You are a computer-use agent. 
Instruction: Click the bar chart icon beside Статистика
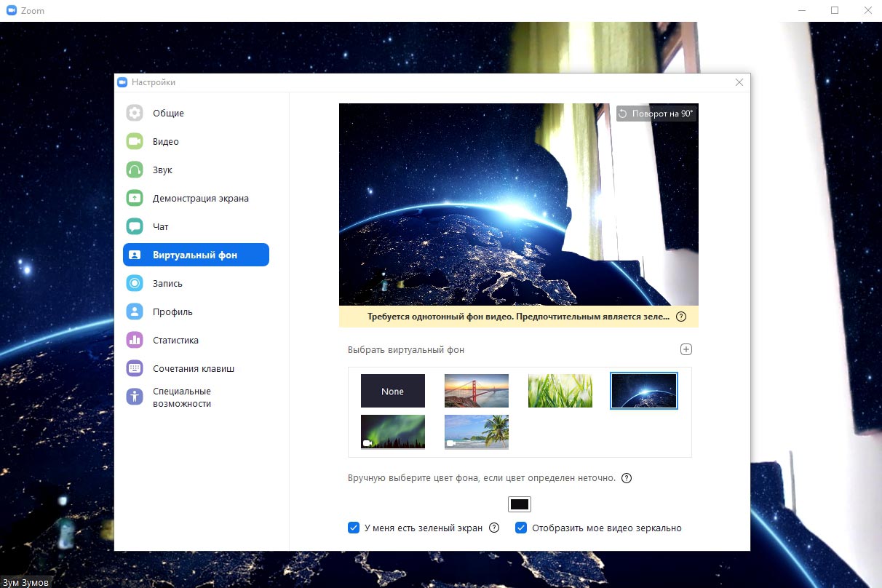[135, 340]
